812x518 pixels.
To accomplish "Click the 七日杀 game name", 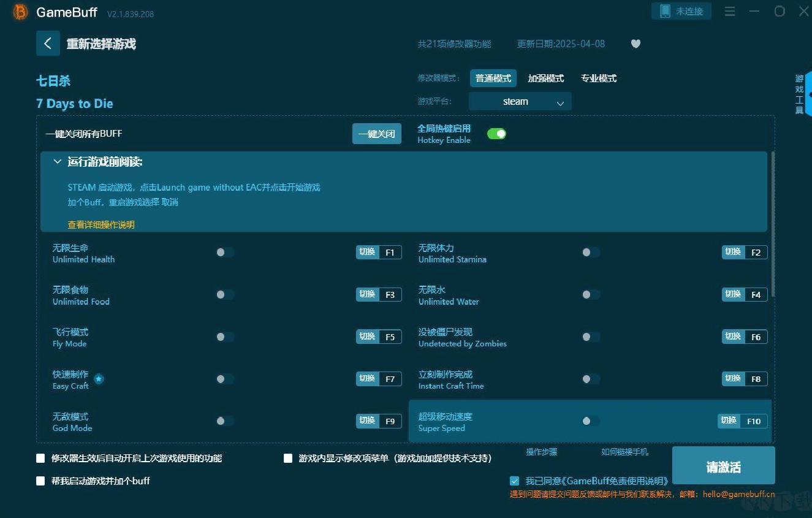I will tap(53, 81).
